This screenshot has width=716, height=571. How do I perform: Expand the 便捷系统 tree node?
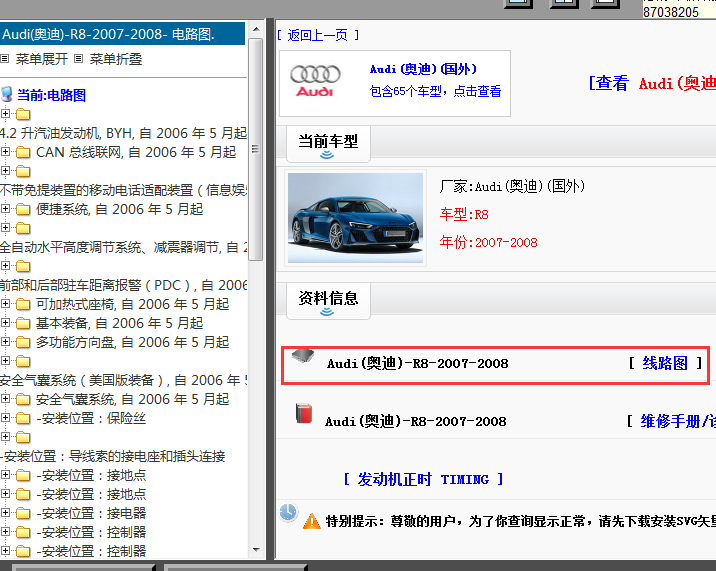(5, 208)
